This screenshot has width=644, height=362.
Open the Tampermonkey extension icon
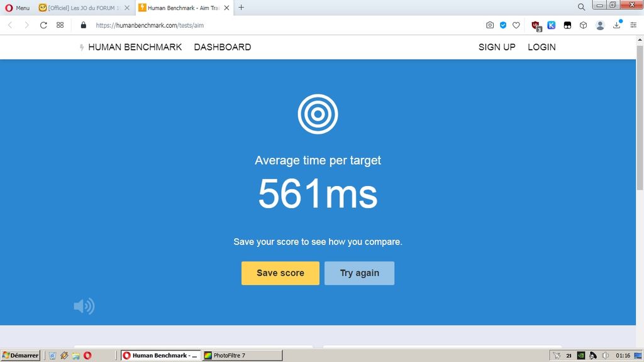click(x=567, y=25)
